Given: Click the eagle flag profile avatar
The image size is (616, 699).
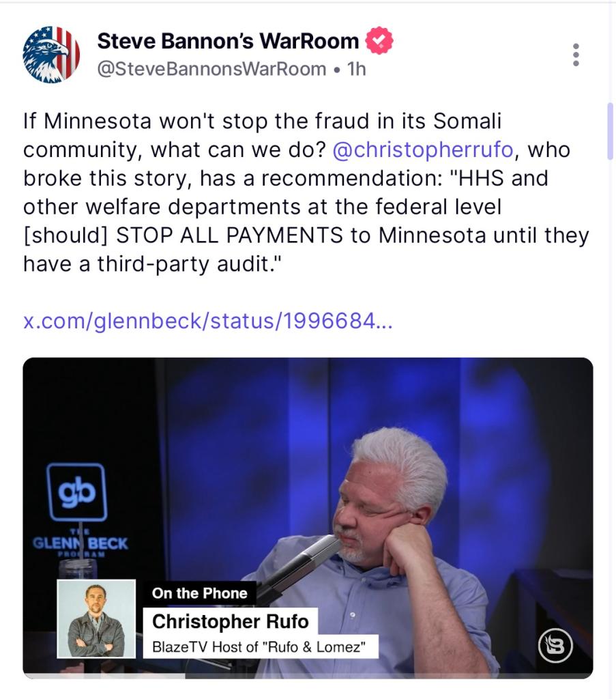Looking at the screenshot, I should tap(51, 55).
